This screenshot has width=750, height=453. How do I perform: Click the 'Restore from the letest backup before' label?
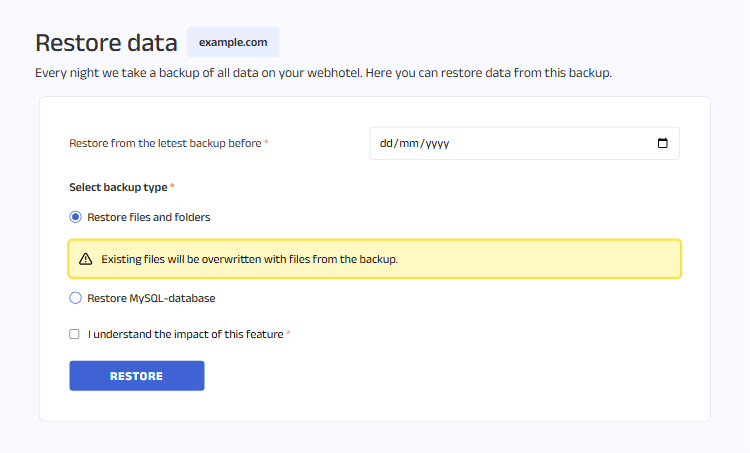(x=165, y=143)
